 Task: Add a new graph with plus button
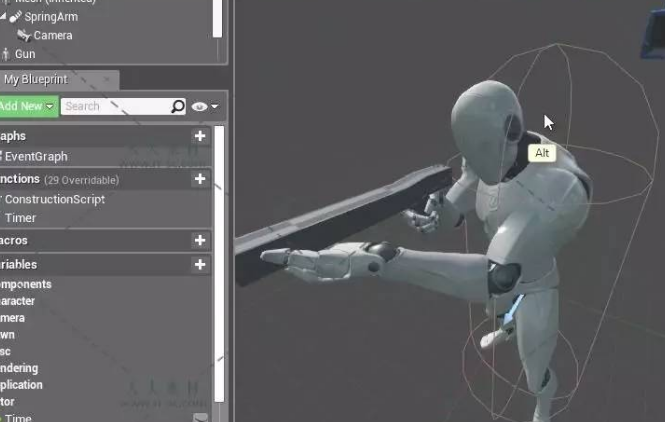click(x=200, y=136)
